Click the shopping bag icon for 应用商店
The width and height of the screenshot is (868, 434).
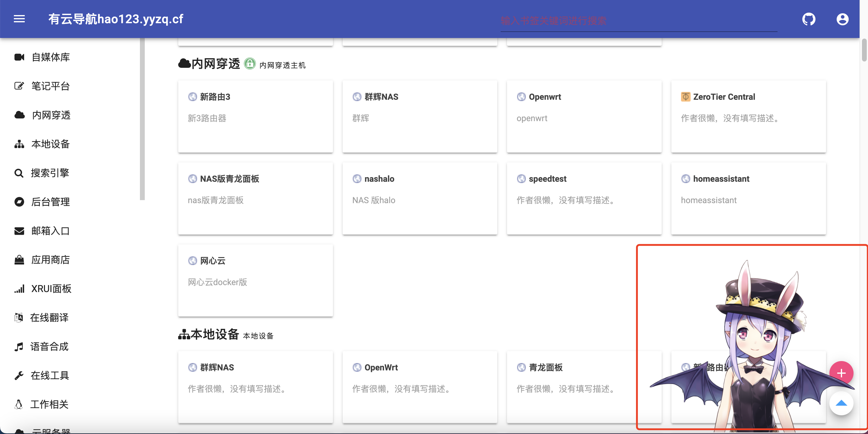pyautogui.click(x=19, y=260)
